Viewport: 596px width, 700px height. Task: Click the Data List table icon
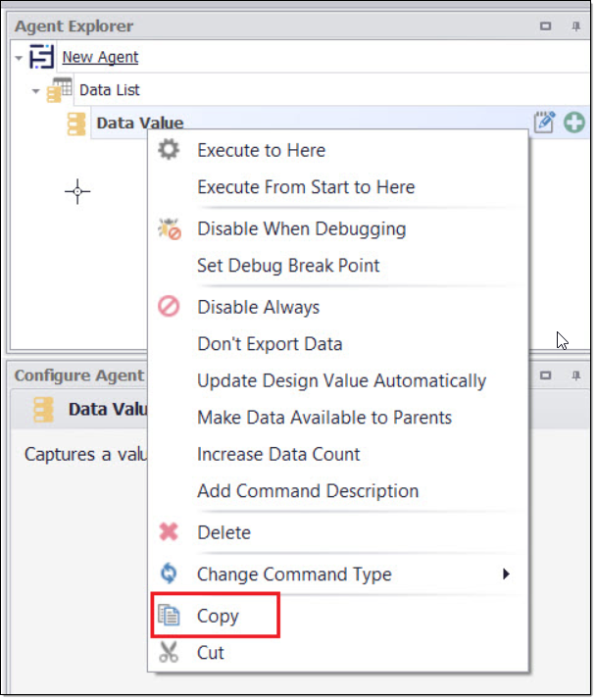click(x=61, y=90)
